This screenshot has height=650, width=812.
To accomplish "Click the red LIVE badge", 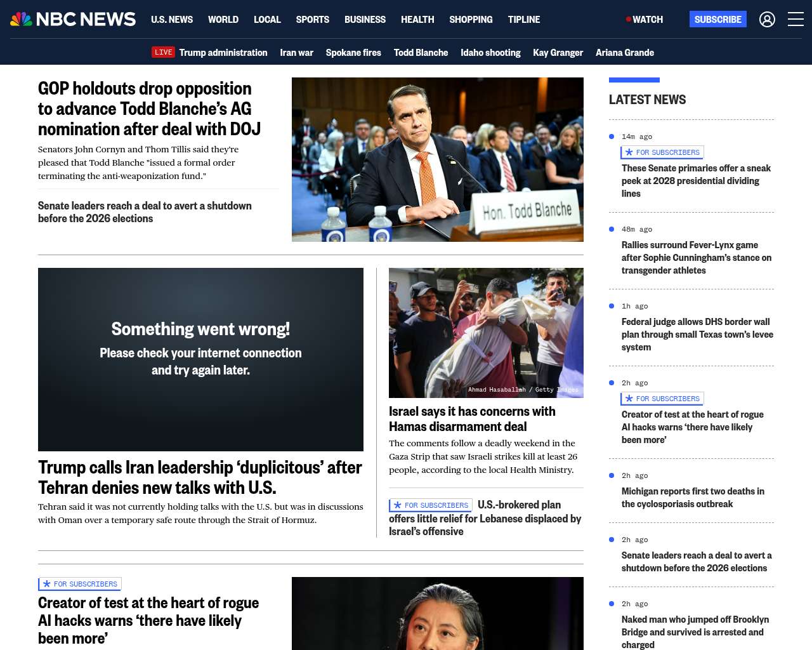I will click(163, 52).
